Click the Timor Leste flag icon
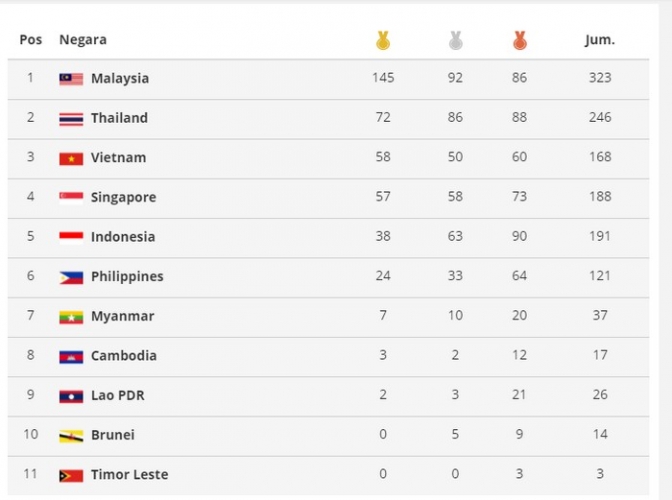Image resolution: width=672 pixels, height=500 pixels. 71,475
